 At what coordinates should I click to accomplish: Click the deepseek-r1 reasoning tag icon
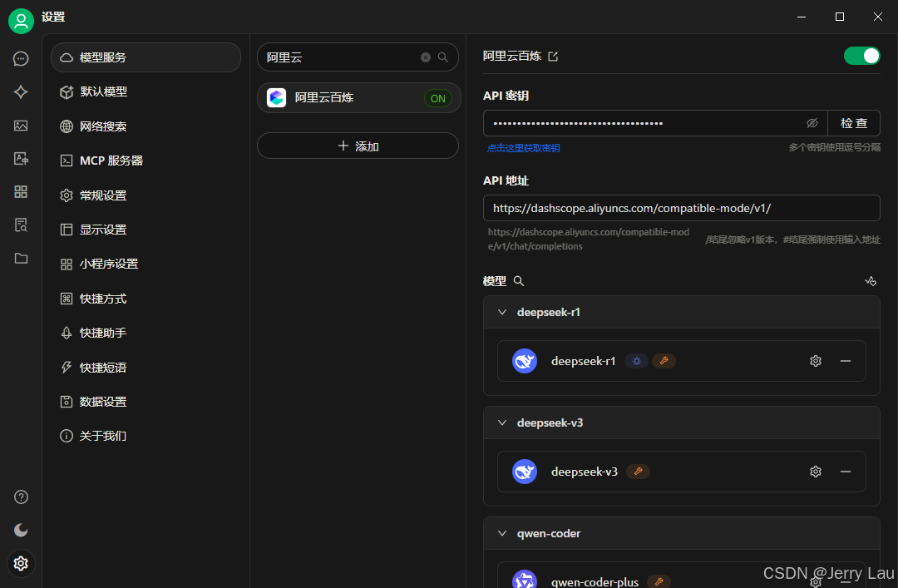click(636, 361)
